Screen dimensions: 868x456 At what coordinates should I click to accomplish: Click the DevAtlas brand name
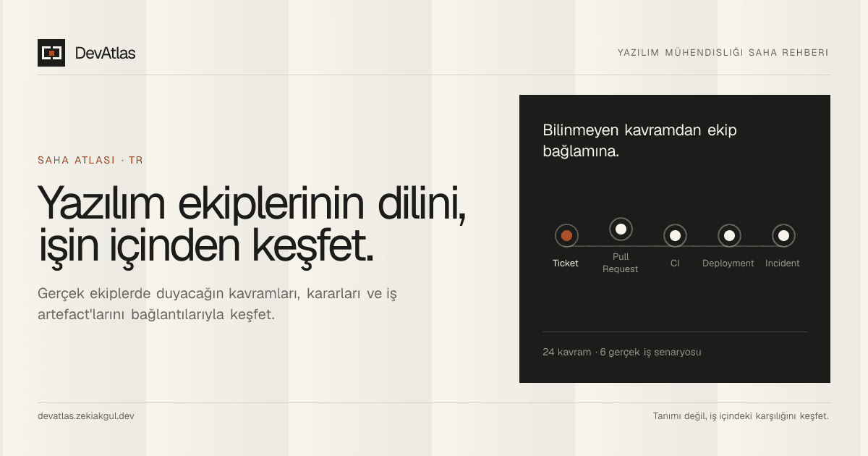pos(105,53)
